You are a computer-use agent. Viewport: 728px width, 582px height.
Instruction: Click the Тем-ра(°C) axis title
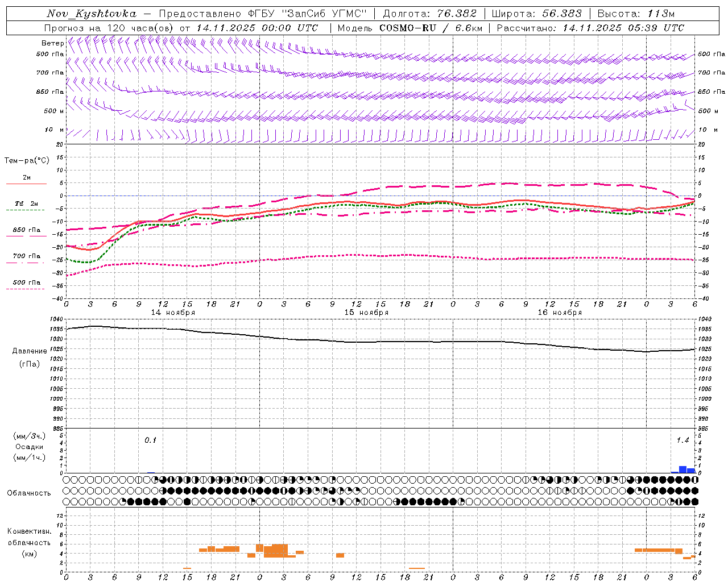[27, 161]
